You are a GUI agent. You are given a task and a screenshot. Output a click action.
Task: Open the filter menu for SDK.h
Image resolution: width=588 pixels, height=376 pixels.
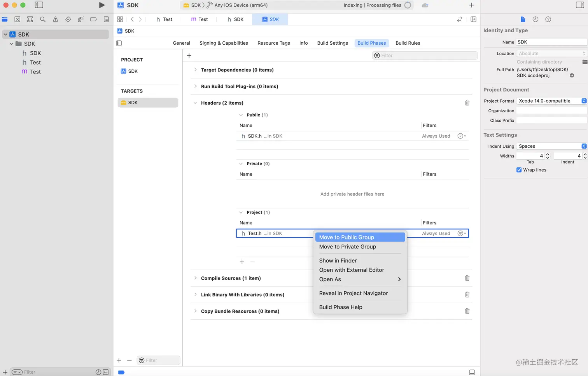click(x=462, y=136)
